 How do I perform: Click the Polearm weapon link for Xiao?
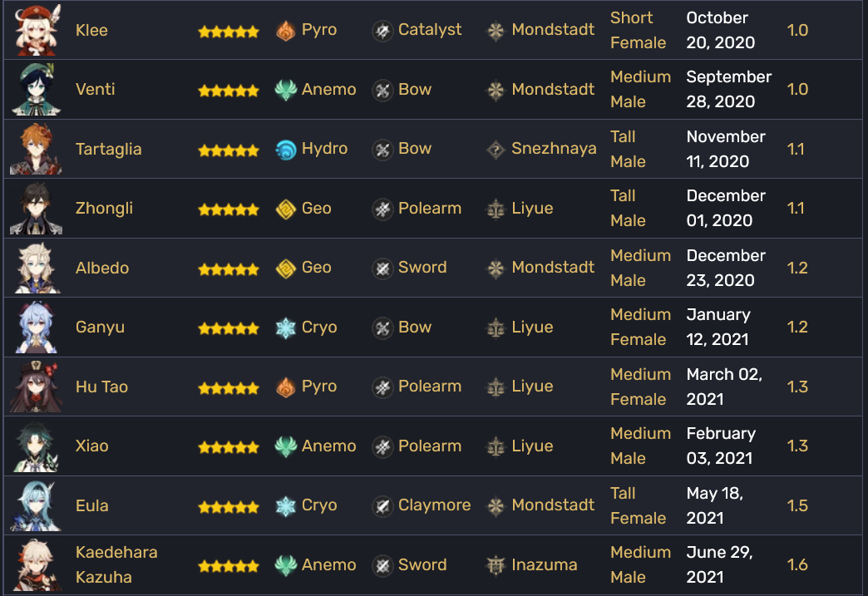tap(430, 446)
